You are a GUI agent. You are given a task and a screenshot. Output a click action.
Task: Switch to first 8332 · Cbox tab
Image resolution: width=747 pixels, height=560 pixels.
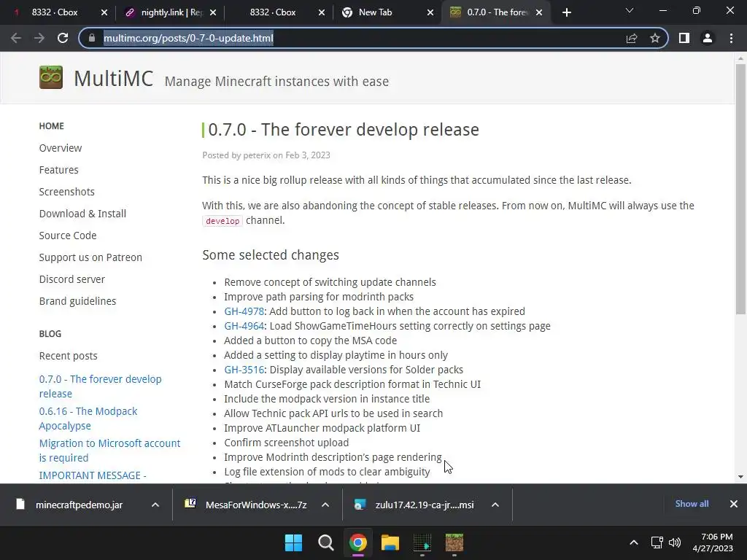54,12
